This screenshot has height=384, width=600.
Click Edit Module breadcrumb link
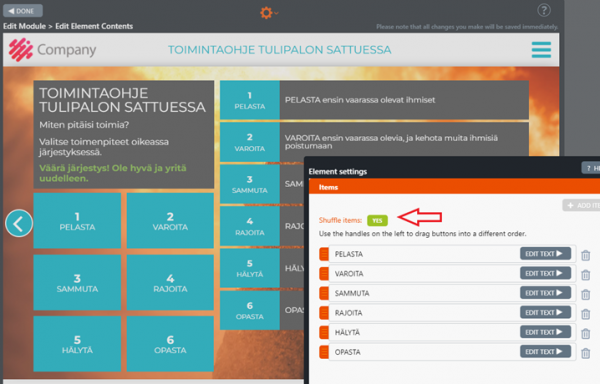coord(24,26)
